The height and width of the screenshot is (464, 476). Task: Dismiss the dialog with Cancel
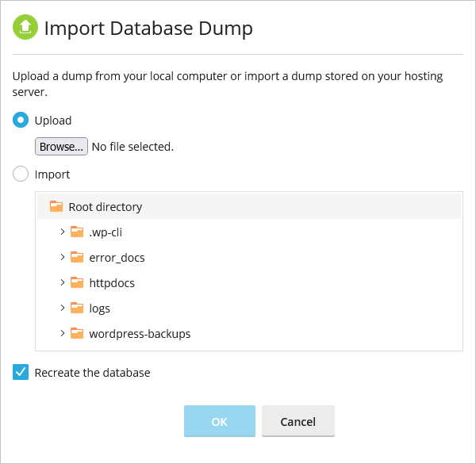[x=298, y=421]
